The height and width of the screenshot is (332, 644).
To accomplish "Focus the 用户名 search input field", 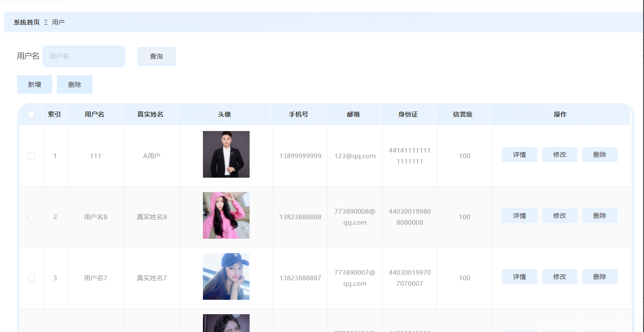I will (84, 56).
